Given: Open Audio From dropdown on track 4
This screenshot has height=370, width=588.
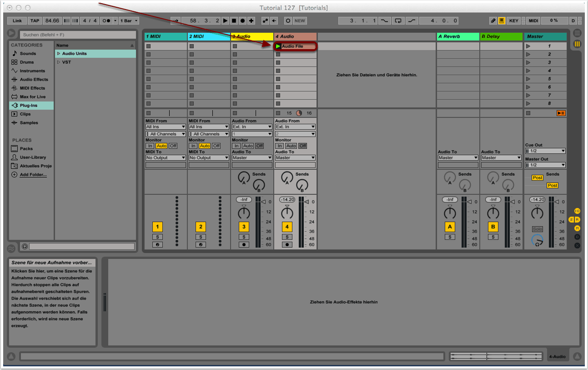Looking at the screenshot, I should click(x=295, y=127).
